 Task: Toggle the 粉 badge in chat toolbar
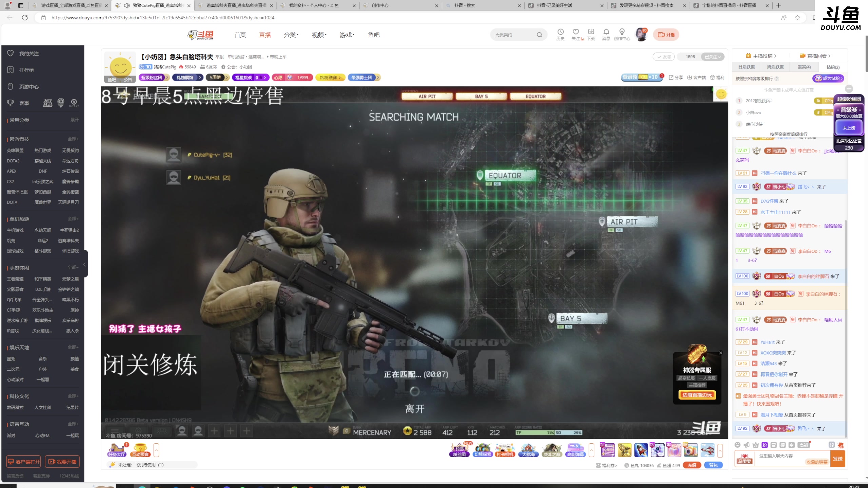[764, 445]
